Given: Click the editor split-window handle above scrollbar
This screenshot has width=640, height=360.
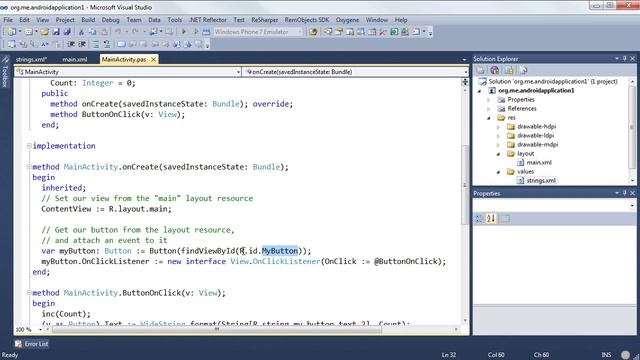Looking at the screenshot, I should (465, 82).
